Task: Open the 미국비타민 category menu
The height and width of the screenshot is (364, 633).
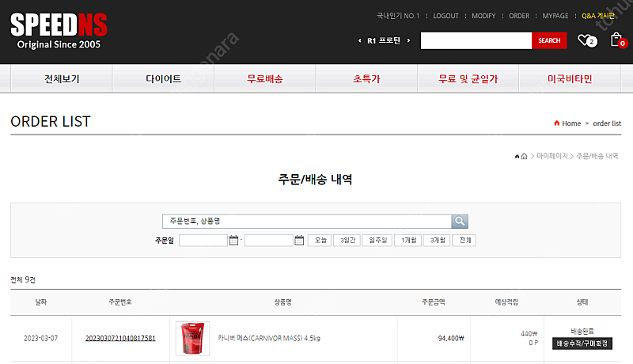Action: pos(570,79)
